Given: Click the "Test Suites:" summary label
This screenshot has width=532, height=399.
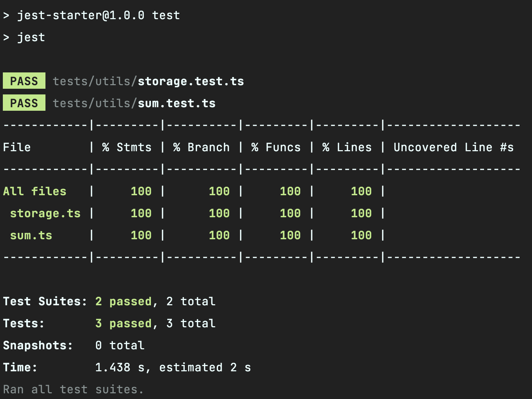Looking at the screenshot, I should pyautogui.click(x=45, y=301).
